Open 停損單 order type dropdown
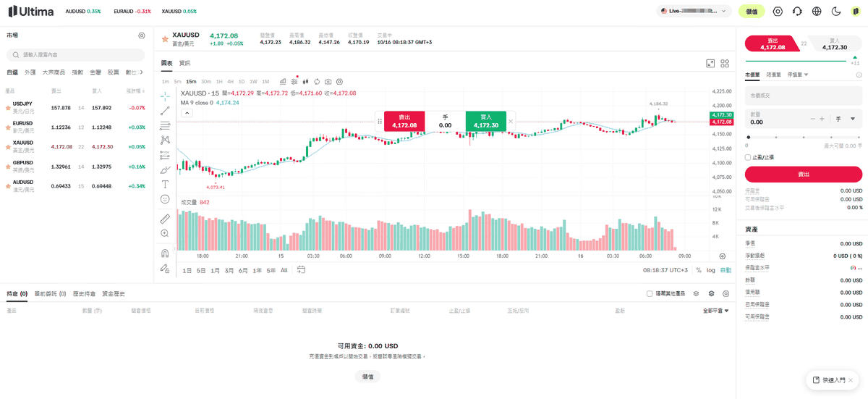 798,75
